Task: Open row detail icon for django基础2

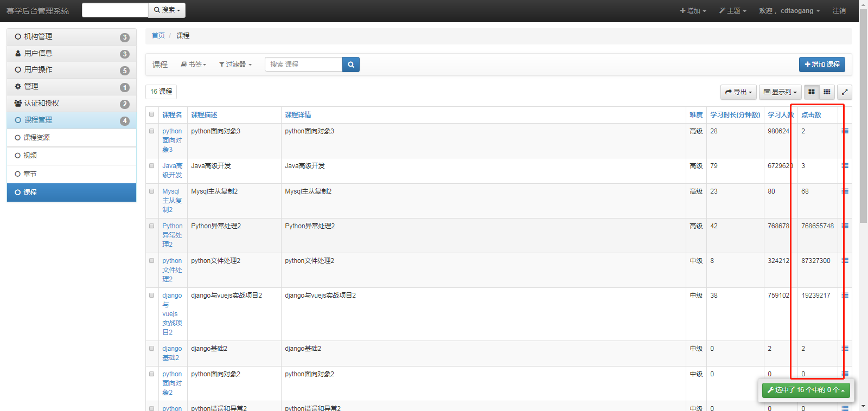Action: coord(845,349)
